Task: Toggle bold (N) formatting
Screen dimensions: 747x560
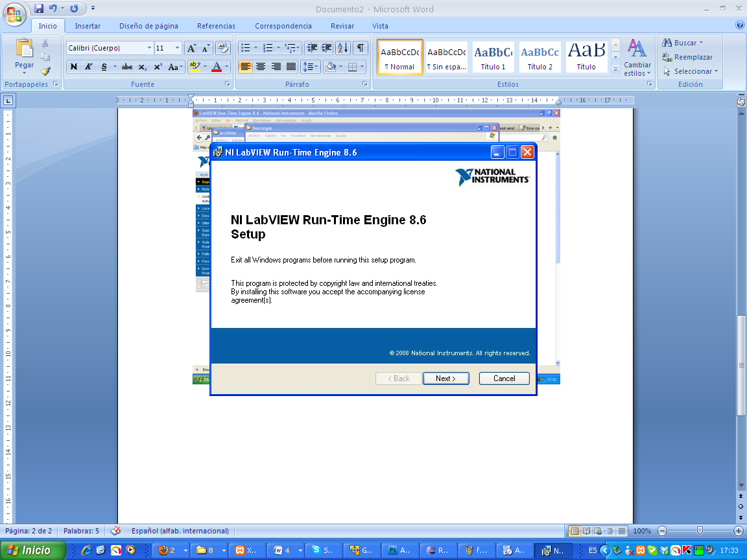Action: pyautogui.click(x=73, y=67)
